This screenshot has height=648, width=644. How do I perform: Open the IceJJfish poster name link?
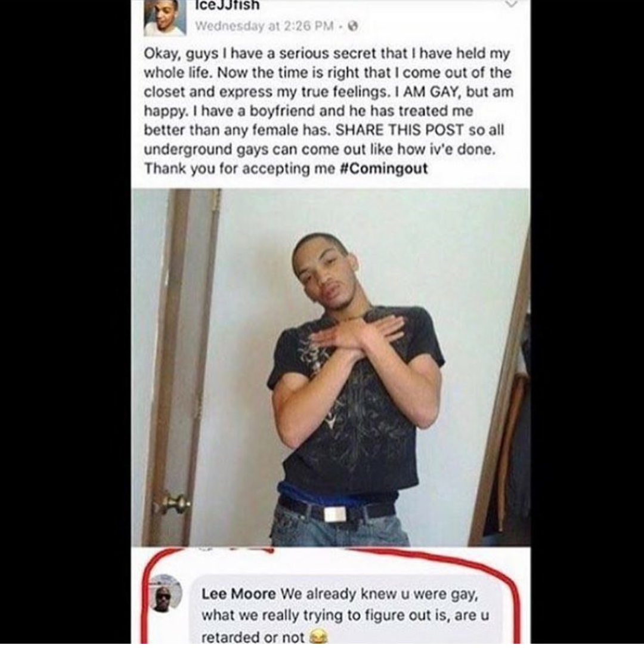point(227,6)
